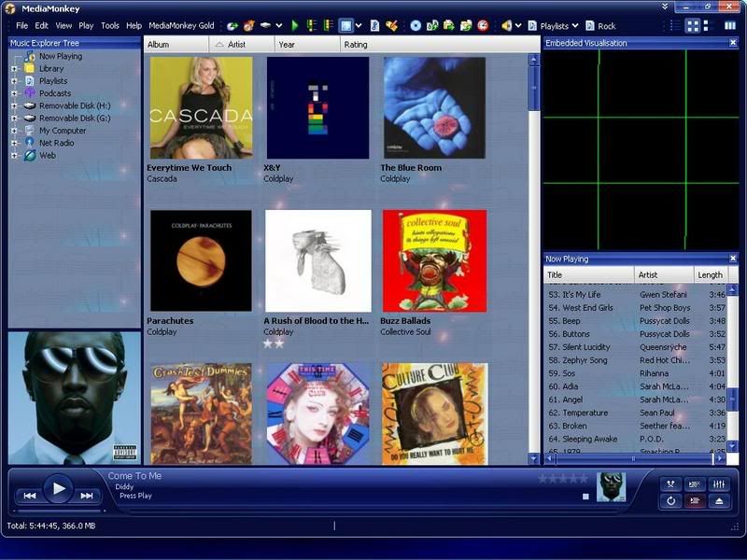The image size is (747, 560).
Task: Open the Rock playlist toolbar shortcut
Action: point(600,26)
